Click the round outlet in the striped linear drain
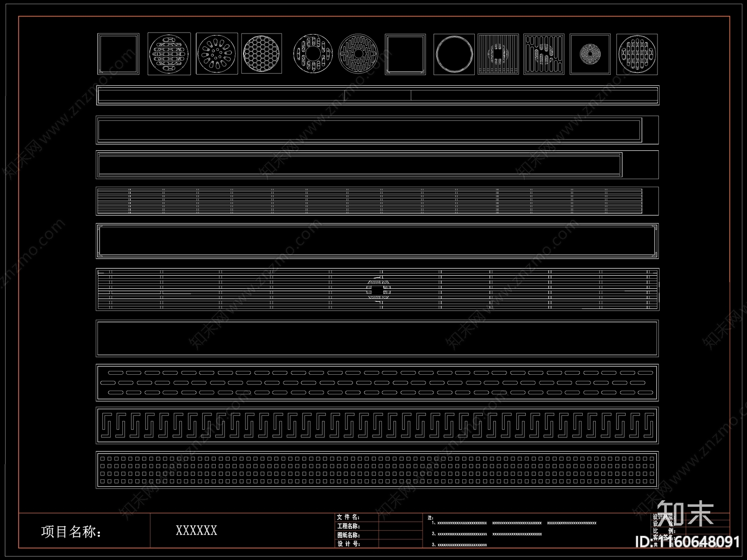 (378, 289)
